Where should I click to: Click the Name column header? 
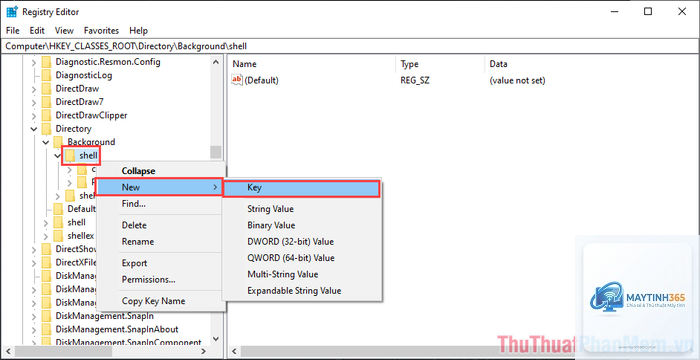click(312, 64)
